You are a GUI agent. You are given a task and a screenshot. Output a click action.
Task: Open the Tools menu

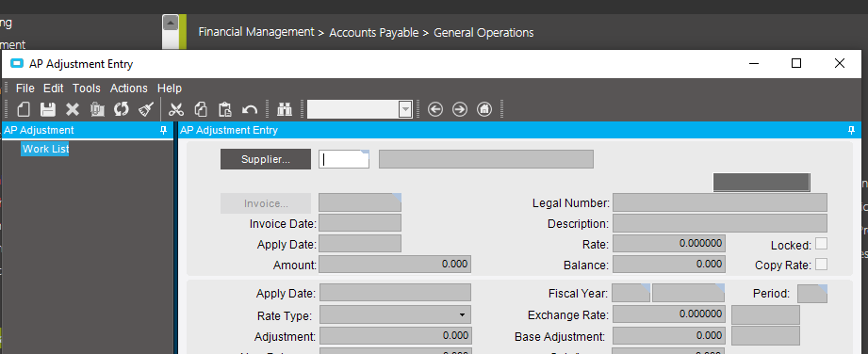point(87,88)
